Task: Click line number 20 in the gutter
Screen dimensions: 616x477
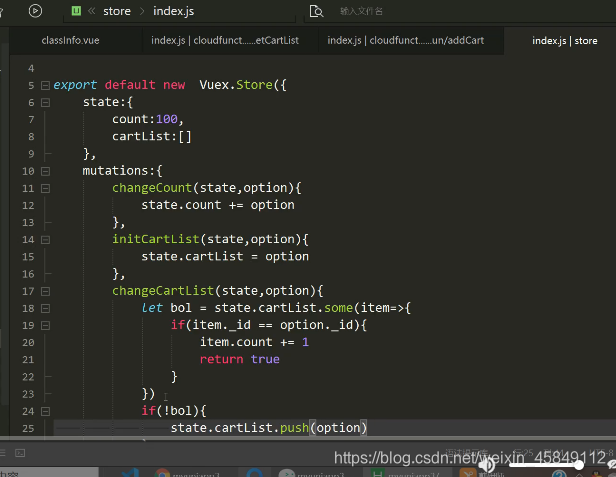Action: point(28,343)
